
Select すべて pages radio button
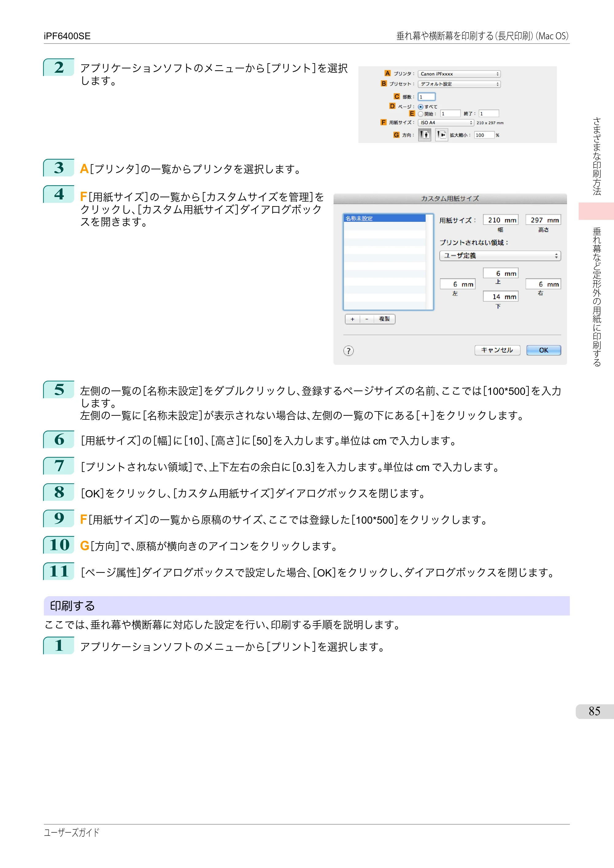click(x=420, y=107)
